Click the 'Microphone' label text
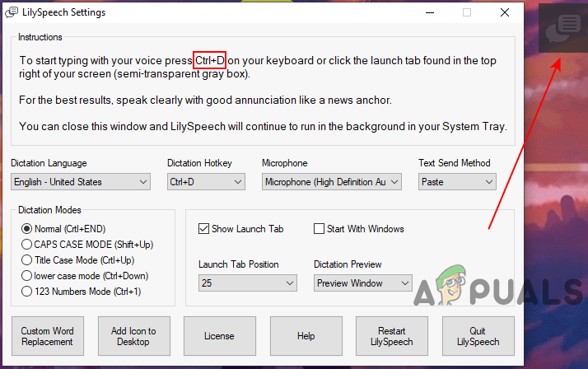588x369 pixels. pos(285,163)
